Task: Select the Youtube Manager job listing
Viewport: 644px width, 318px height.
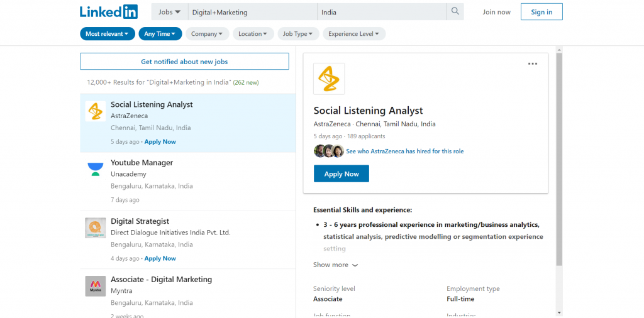Action: pyautogui.click(x=187, y=182)
